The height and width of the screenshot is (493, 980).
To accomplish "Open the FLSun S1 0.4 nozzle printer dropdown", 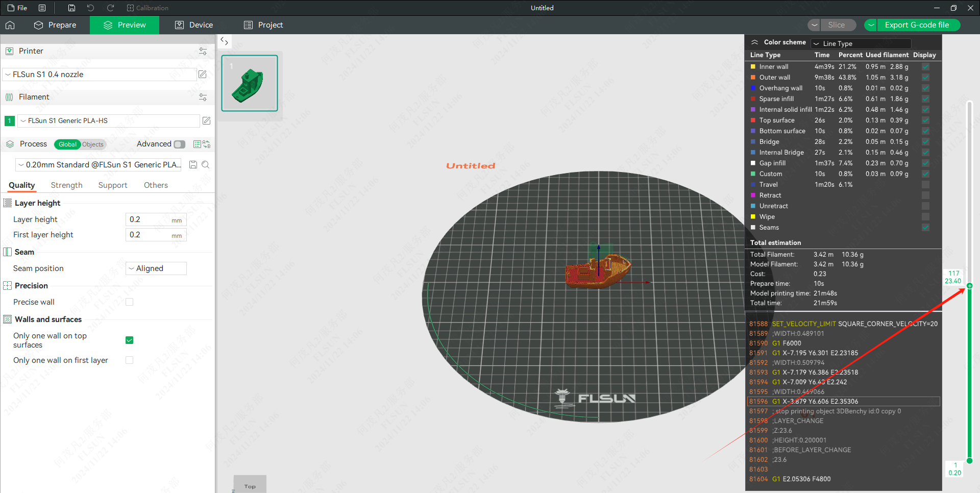I will point(100,75).
